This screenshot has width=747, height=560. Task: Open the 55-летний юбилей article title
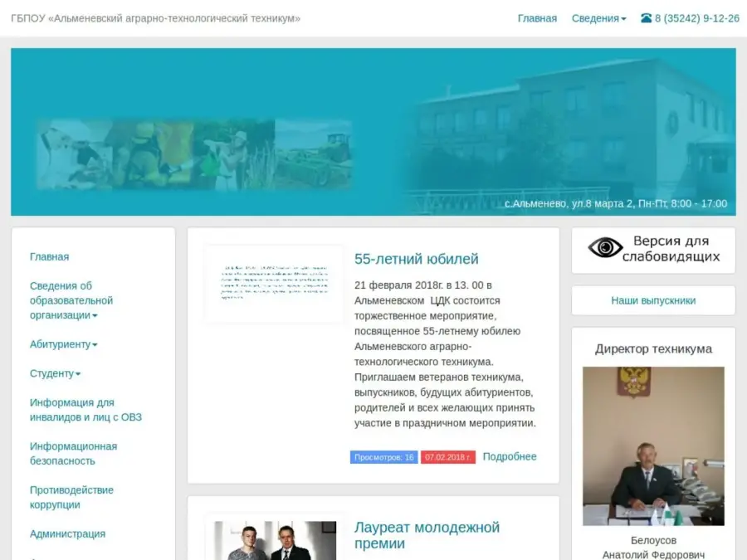tap(416, 259)
